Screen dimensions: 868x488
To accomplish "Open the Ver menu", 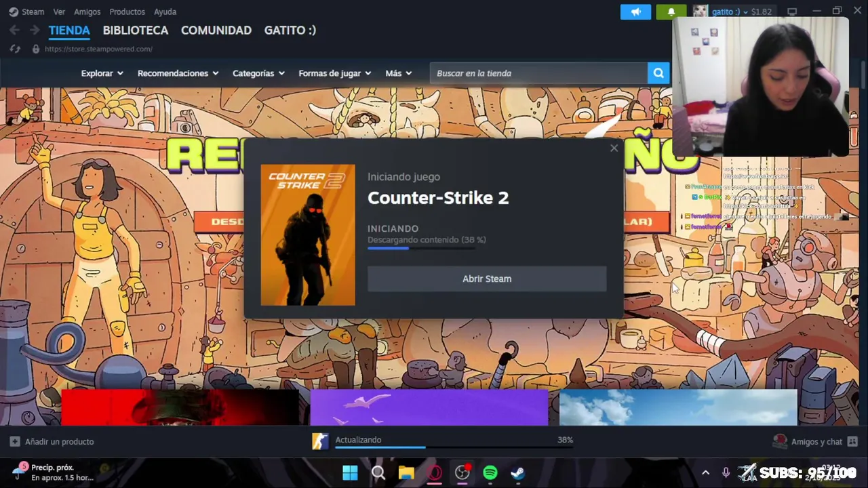I will pyautogui.click(x=59, y=12).
